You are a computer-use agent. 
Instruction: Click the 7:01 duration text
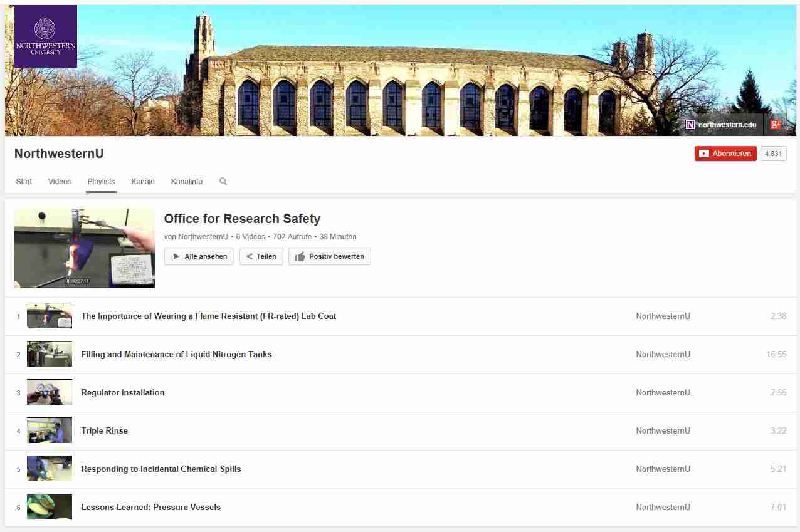click(x=778, y=508)
